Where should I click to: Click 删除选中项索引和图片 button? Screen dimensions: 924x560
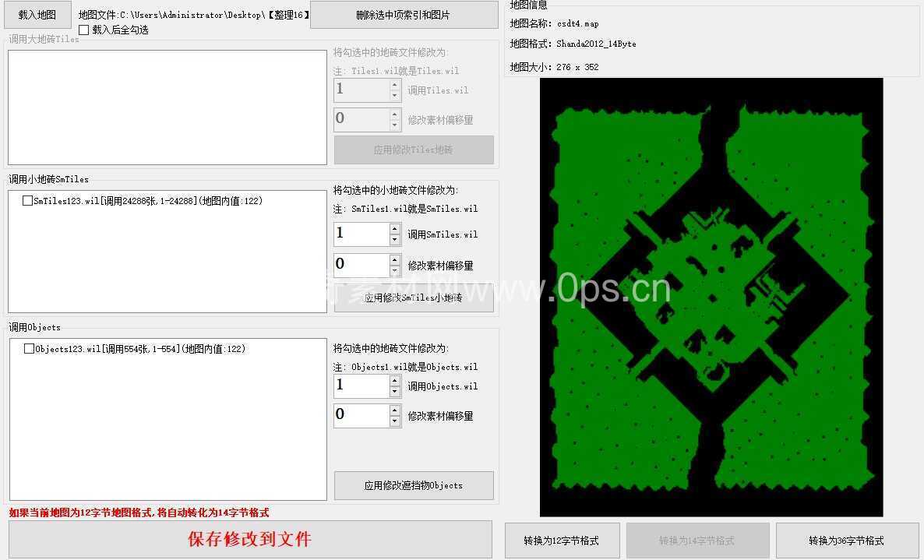(x=404, y=15)
